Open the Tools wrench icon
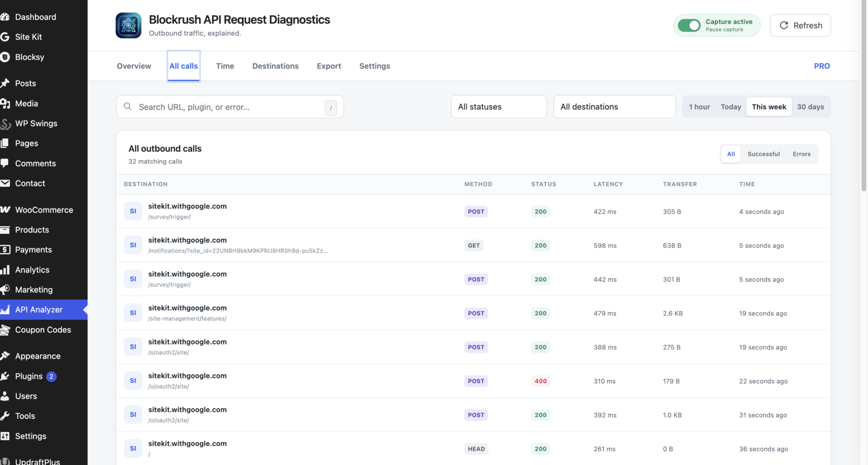Screen dimensions: 868x465 (5, 416)
